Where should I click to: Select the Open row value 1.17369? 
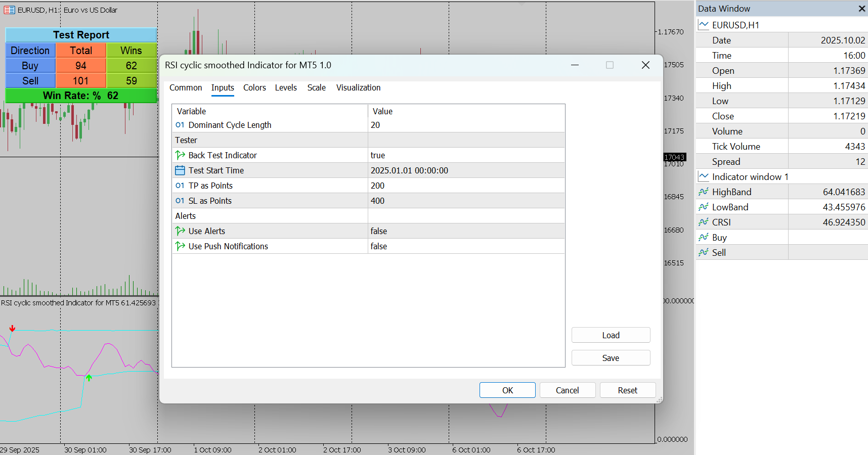coord(782,70)
